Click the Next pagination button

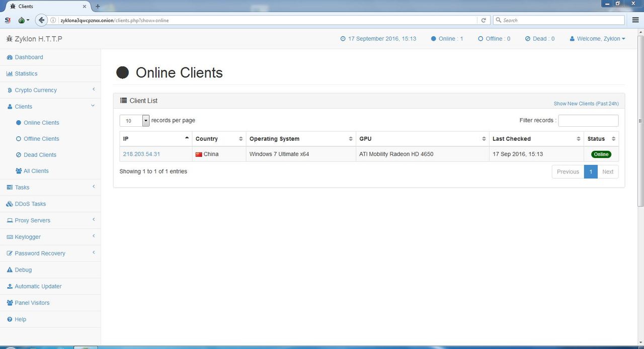608,171
